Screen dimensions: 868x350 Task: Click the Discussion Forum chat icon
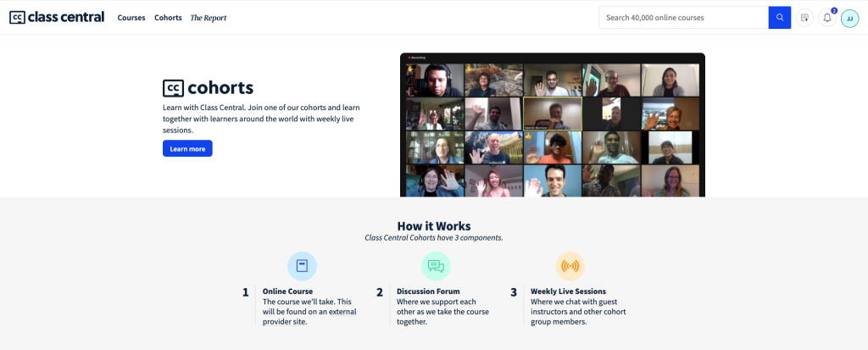point(437,266)
